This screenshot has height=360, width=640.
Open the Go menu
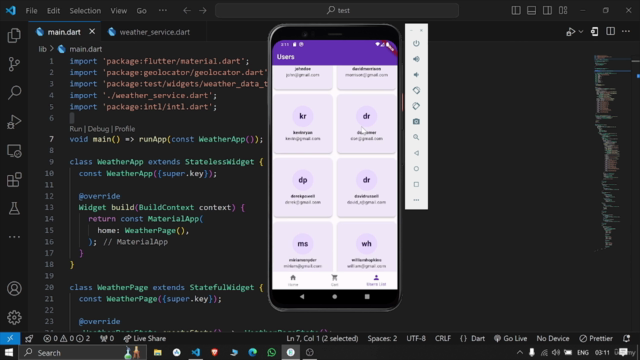coord(141,11)
